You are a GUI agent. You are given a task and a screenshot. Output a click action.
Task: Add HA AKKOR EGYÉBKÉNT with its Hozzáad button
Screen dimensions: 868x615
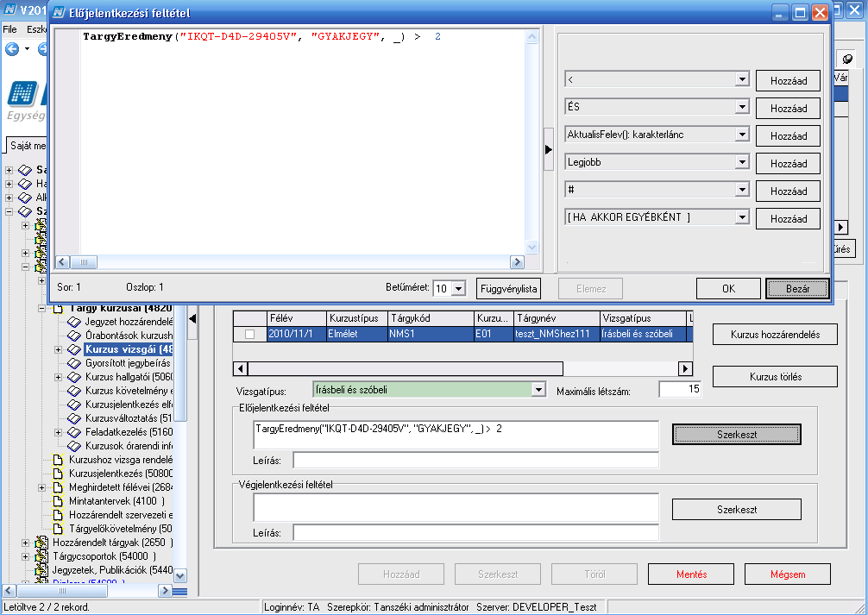(788, 219)
